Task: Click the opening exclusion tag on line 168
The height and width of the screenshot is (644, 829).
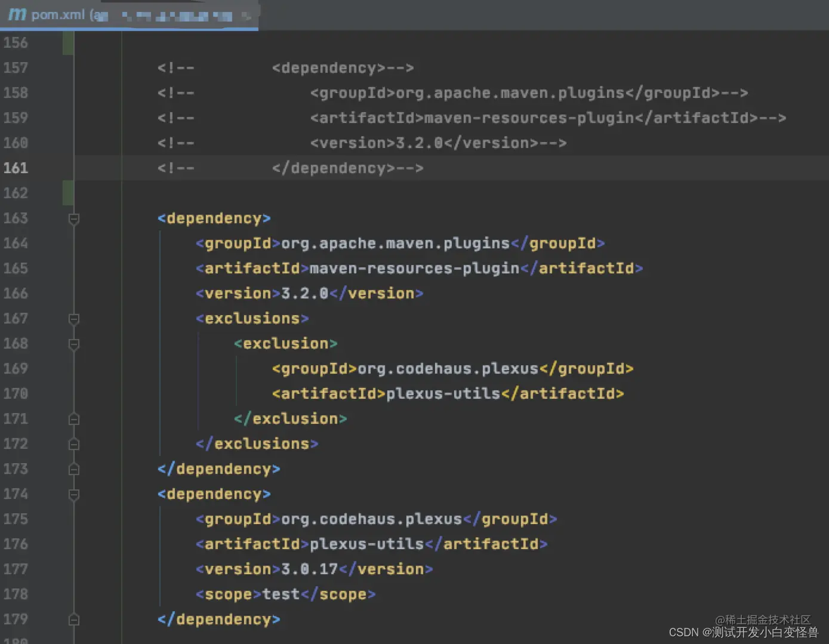Action: tap(285, 344)
